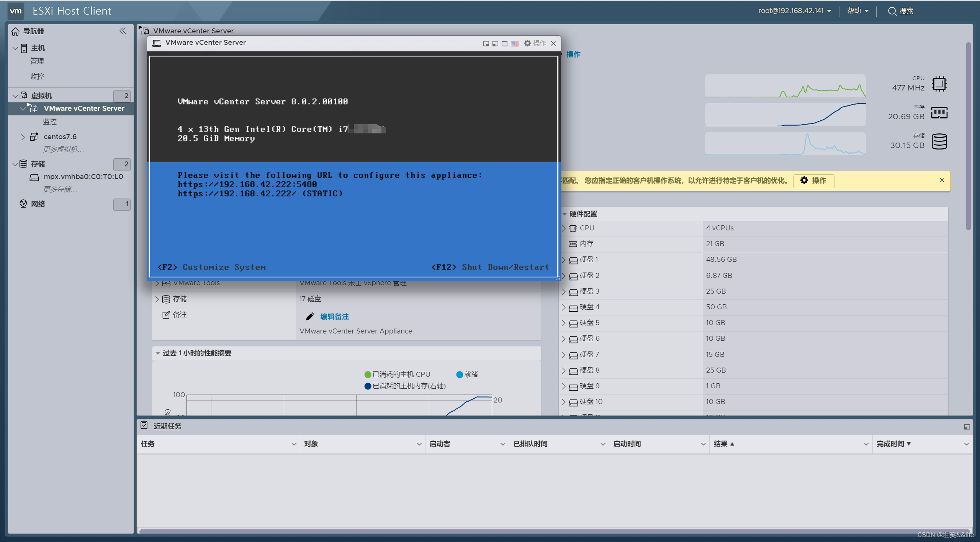Viewport: 980px width, 542px height.
Task: Click the storage disk icon beside 30.15 GB
Action: (x=939, y=141)
